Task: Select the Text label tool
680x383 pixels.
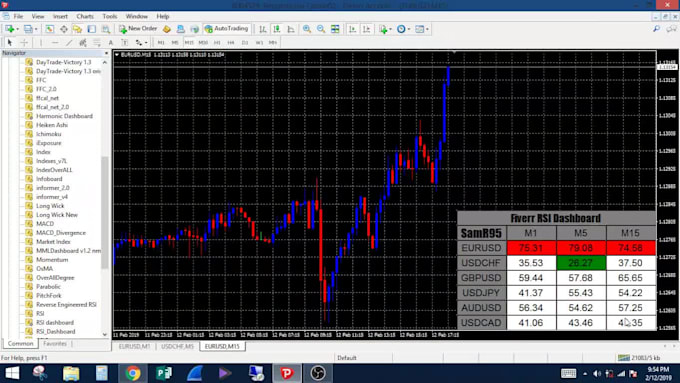Action: (x=111, y=43)
